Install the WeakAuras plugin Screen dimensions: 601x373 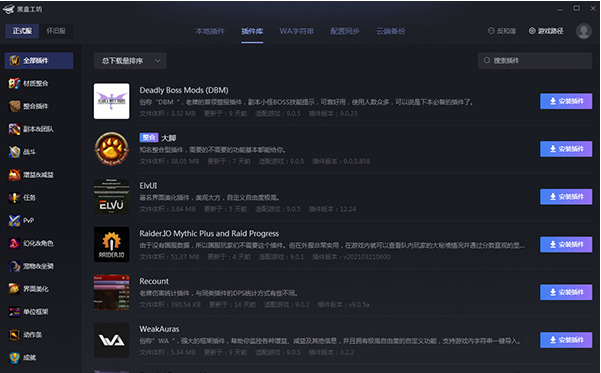pos(566,340)
